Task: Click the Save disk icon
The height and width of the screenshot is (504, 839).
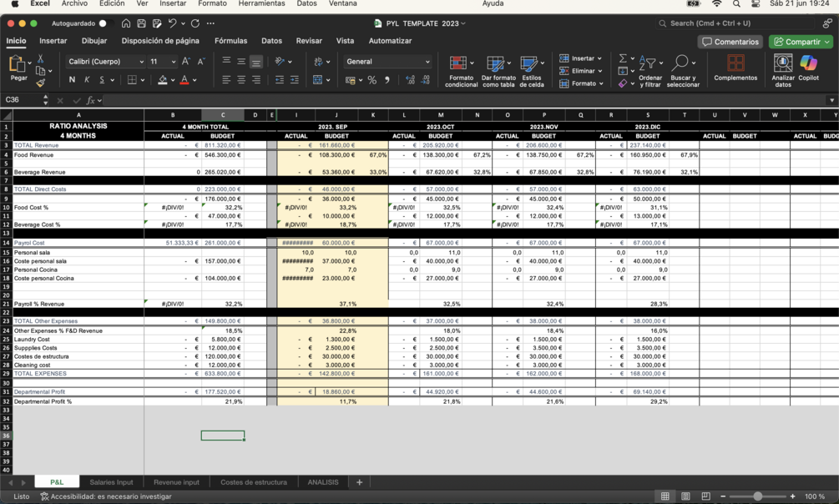Action: pos(141,23)
